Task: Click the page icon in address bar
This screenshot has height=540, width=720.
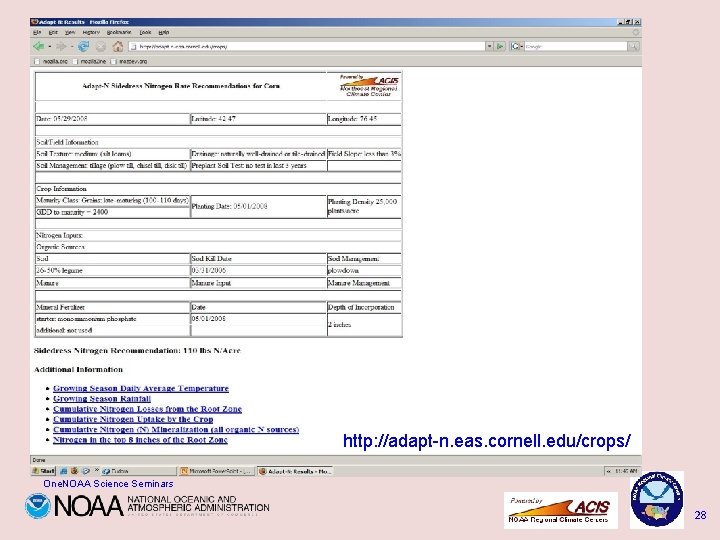Action: tap(133, 46)
